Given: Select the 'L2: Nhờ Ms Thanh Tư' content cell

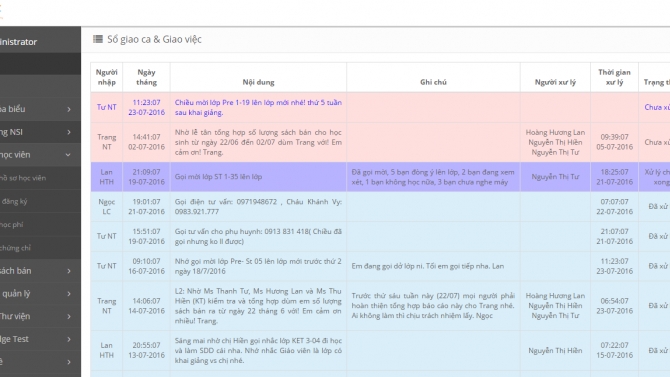Looking at the screenshot, I should 258,306.
